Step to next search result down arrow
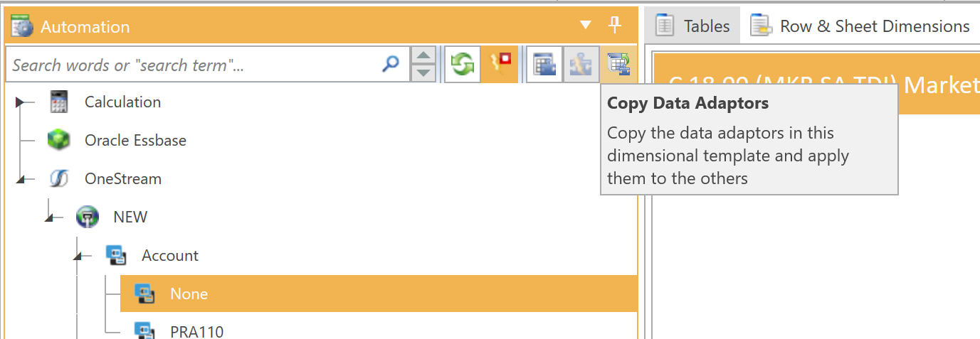 click(424, 73)
